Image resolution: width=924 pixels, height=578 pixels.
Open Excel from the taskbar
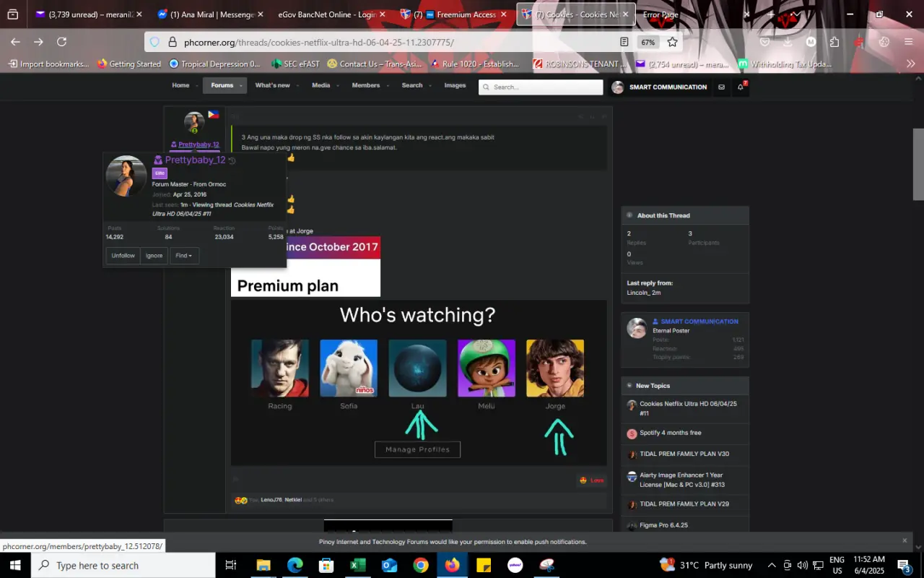[x=358, y=565]
